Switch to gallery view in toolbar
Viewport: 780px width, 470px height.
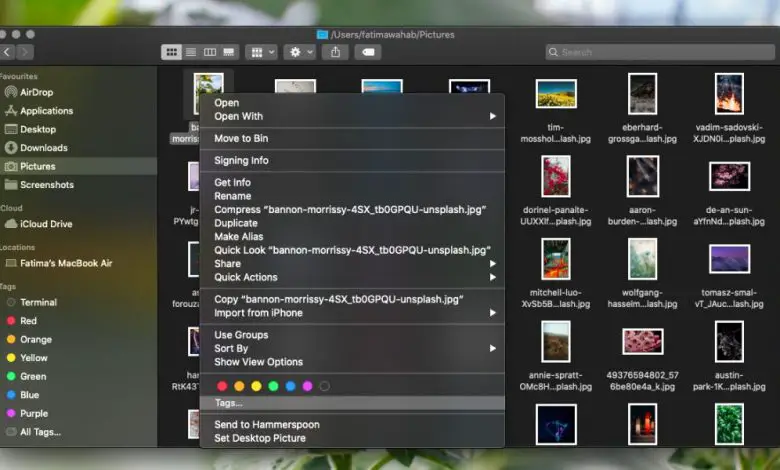coord(229,51)
